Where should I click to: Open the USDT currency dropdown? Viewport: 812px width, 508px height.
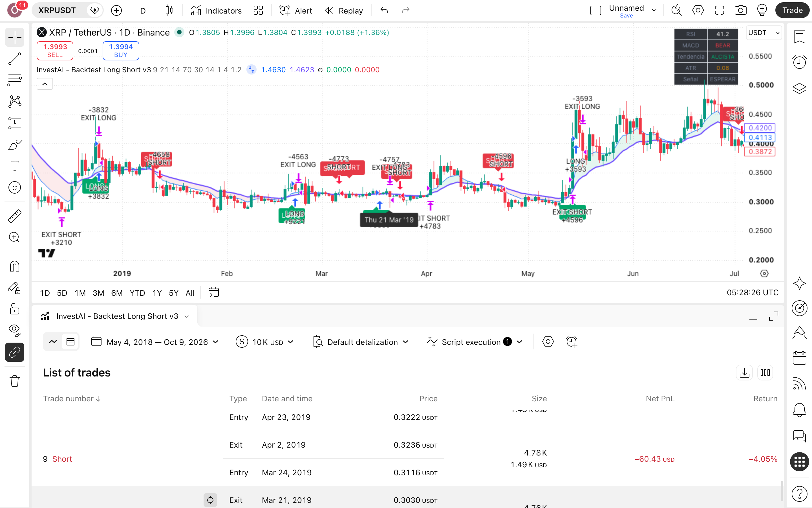coord(764,33)
